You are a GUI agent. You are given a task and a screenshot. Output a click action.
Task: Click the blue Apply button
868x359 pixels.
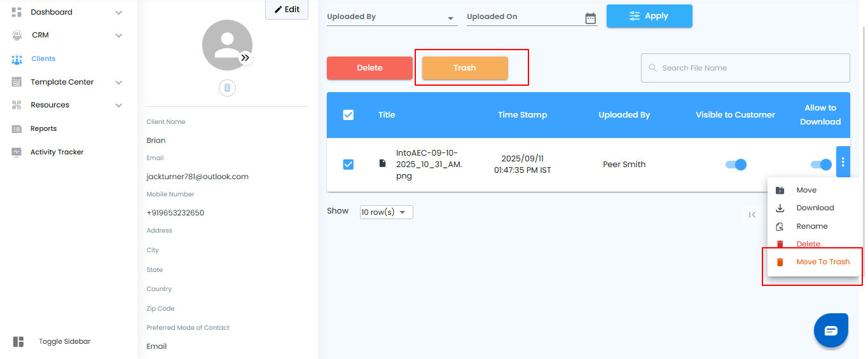tap(649, 16)
